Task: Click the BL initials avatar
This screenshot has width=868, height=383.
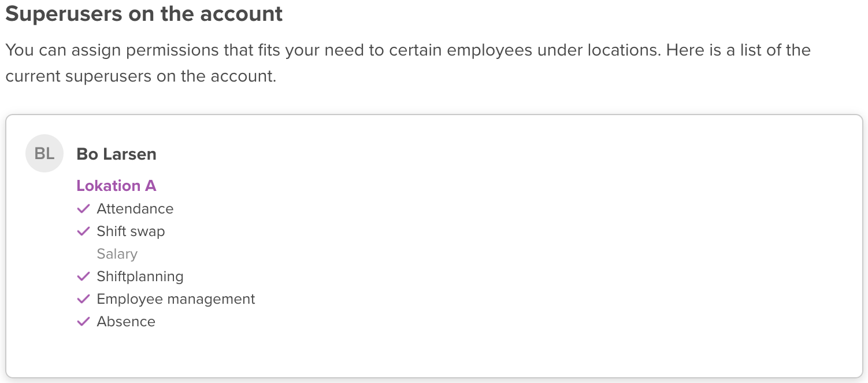Action: click(44, 153)
